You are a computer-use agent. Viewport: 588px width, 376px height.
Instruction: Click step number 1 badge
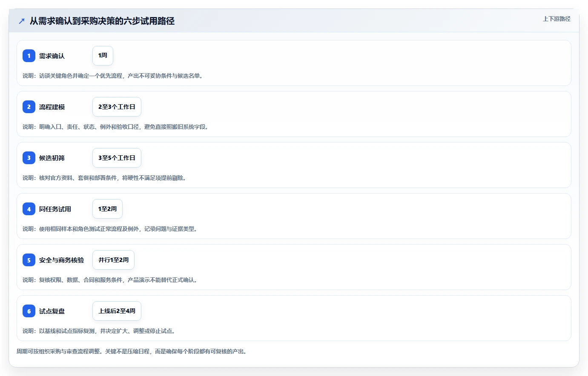[29, 56]
